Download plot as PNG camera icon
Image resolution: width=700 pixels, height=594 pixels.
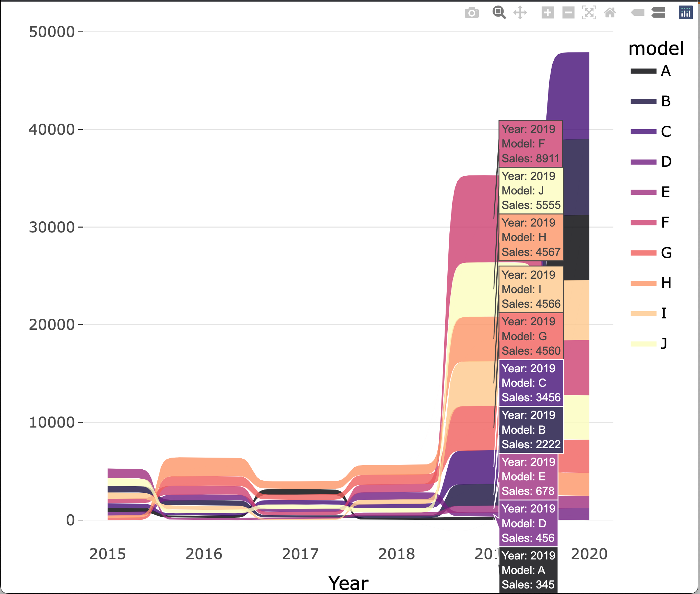point(471,13)
